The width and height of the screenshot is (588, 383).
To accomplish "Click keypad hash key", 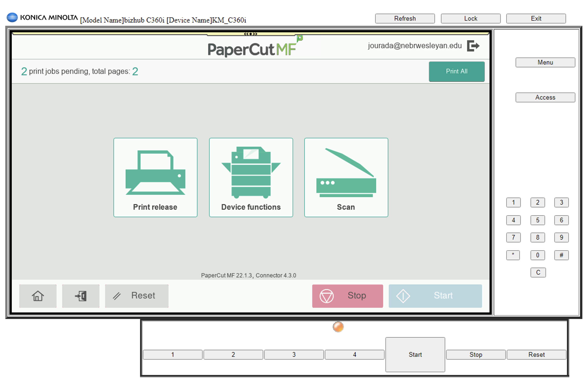I will point(561,255).
